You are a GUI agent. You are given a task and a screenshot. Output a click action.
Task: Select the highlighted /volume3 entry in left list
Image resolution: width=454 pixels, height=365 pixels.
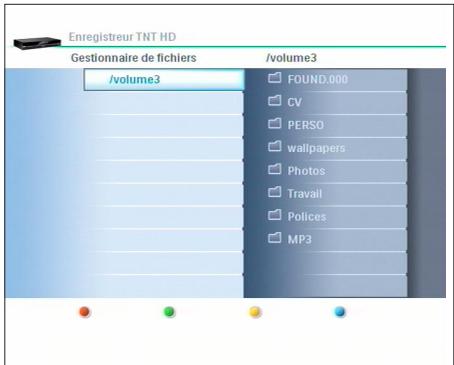click(x=164, y=80)
